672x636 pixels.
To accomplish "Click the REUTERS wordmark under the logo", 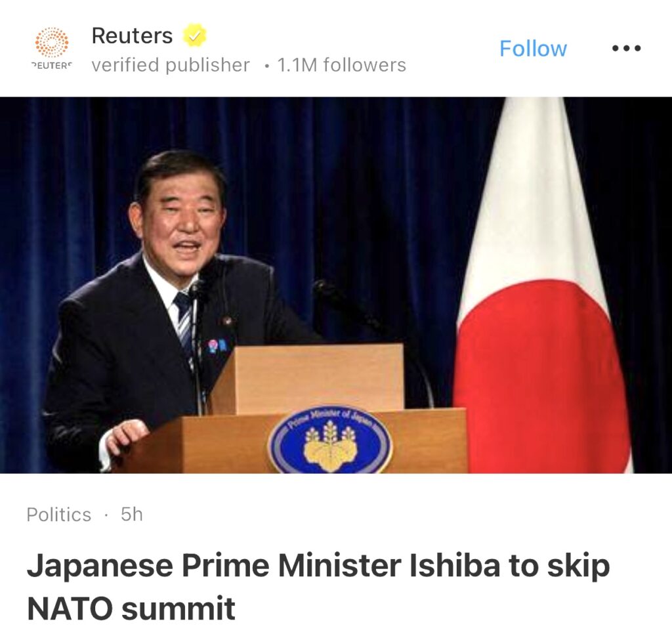I will click(x=52, y=66).
